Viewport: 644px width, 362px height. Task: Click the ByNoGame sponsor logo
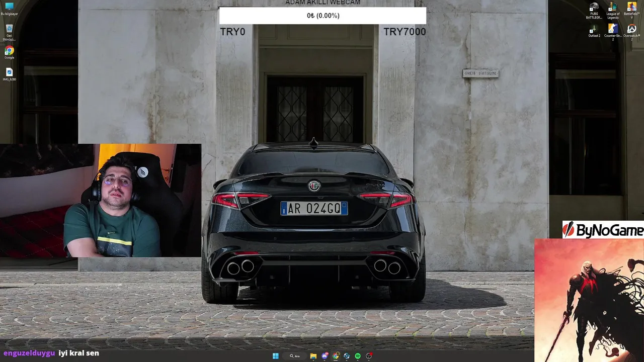coord(603,230)
